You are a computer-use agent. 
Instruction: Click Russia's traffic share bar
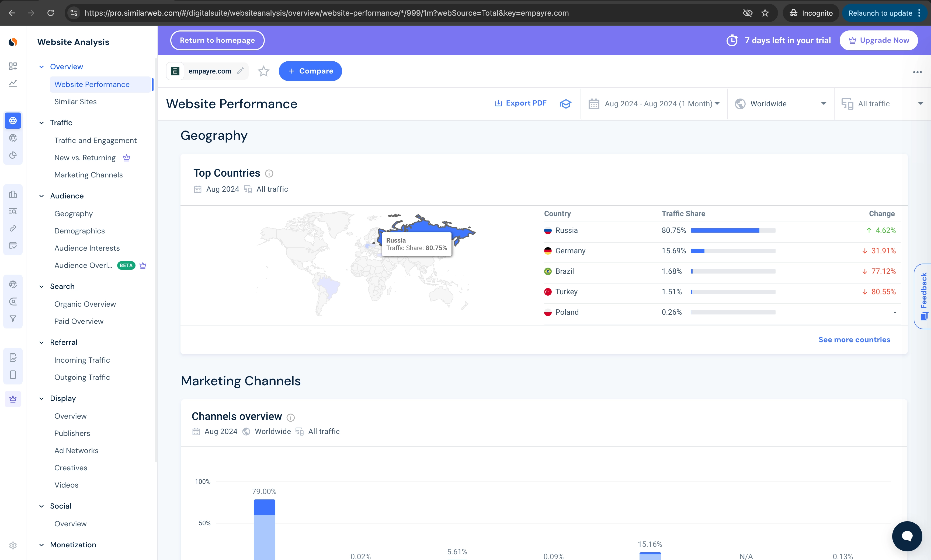tap(724, 230)
